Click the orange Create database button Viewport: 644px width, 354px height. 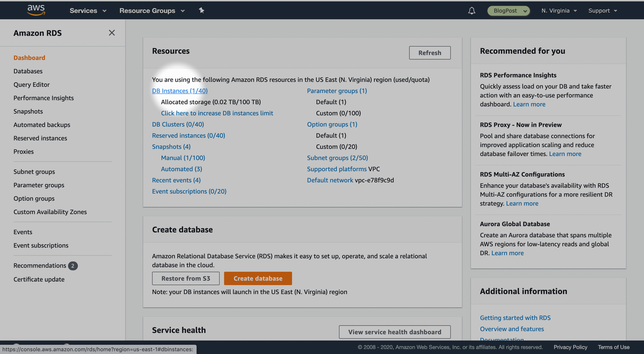[x=258, y=278]
